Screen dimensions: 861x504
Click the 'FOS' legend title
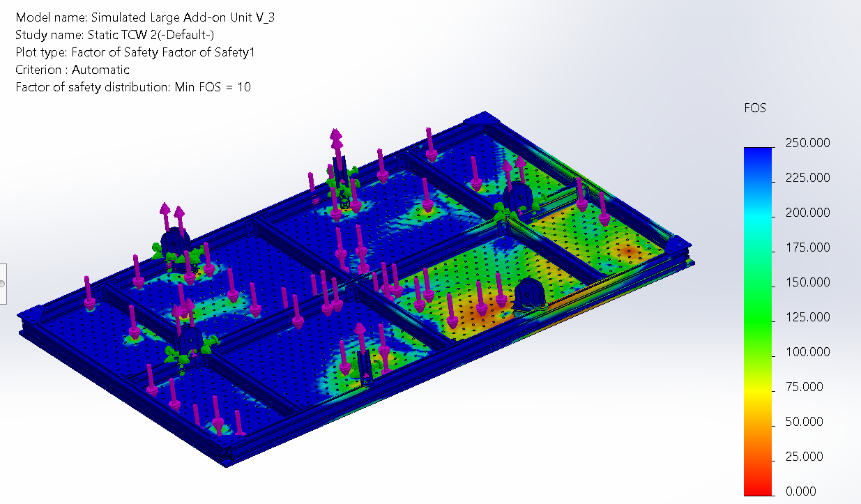(756, 108)
